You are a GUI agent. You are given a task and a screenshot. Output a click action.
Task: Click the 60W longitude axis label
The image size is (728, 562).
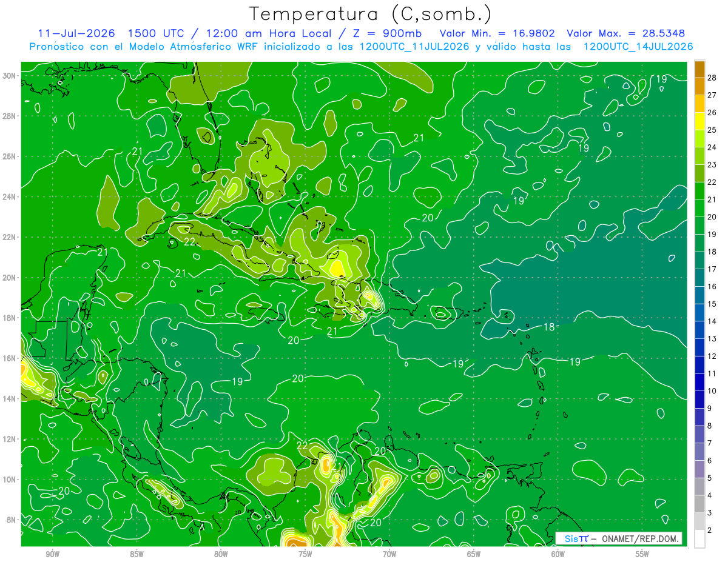558,554
